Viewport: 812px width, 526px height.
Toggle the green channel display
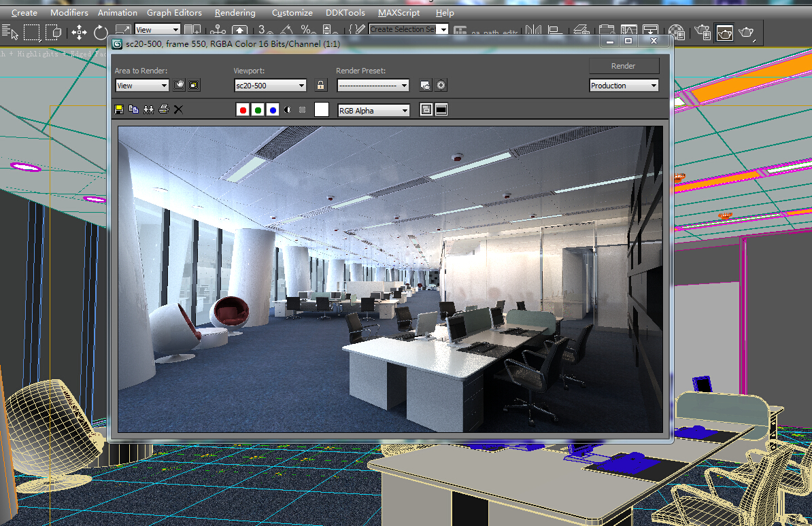(x=258, y=110)
